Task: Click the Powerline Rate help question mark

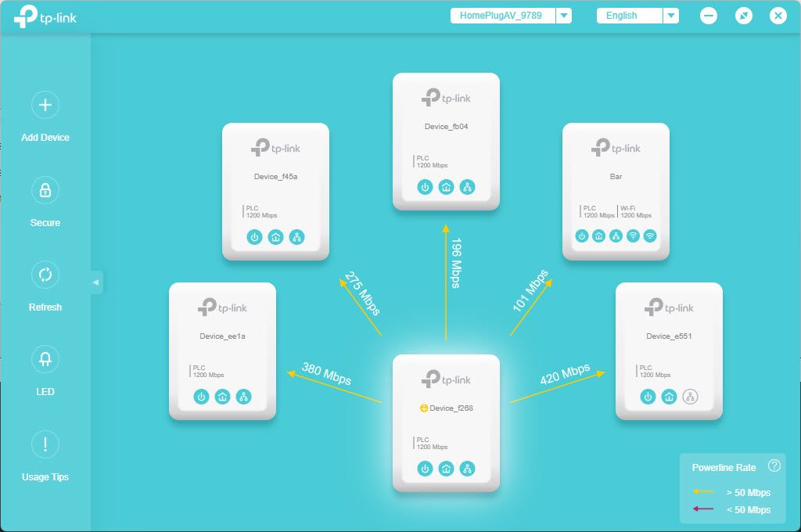Action: coord(774,466)
